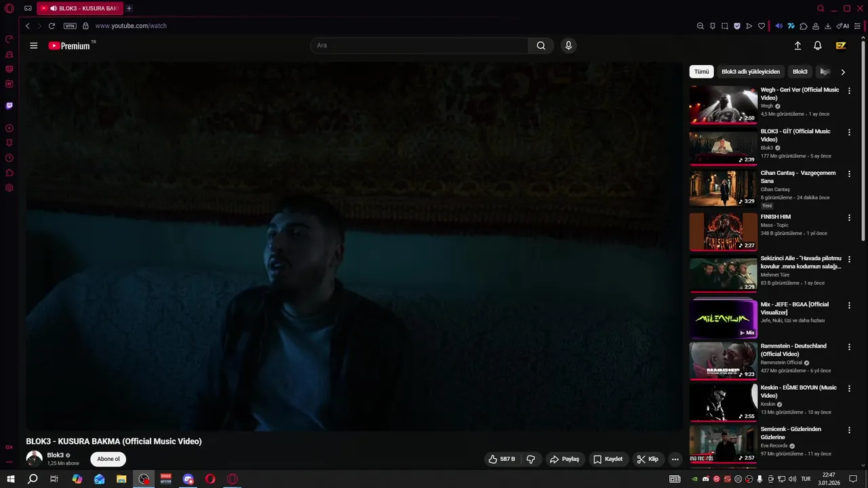Open sidebar Settings gear icon
Screen dimensions: 868x488
pyautogui.click(x=9, y=188)
